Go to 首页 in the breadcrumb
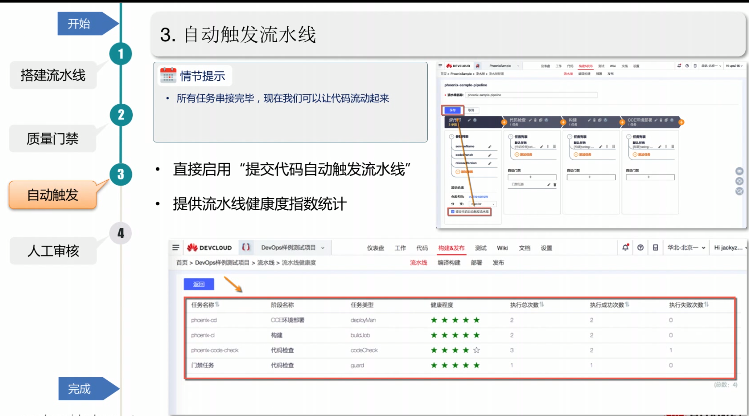Viewport: 749px width, 416px height. [x=182, y=263]
